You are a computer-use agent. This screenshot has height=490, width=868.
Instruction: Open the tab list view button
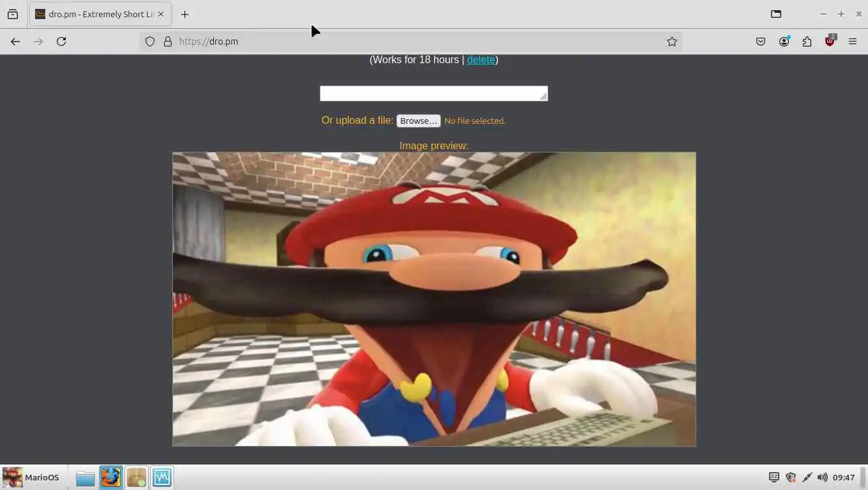[13, 14]
